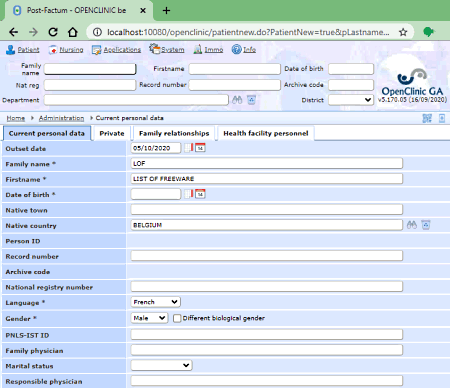Open calendar picker for Outset date
Screen dimensions: 450x388
200,148
